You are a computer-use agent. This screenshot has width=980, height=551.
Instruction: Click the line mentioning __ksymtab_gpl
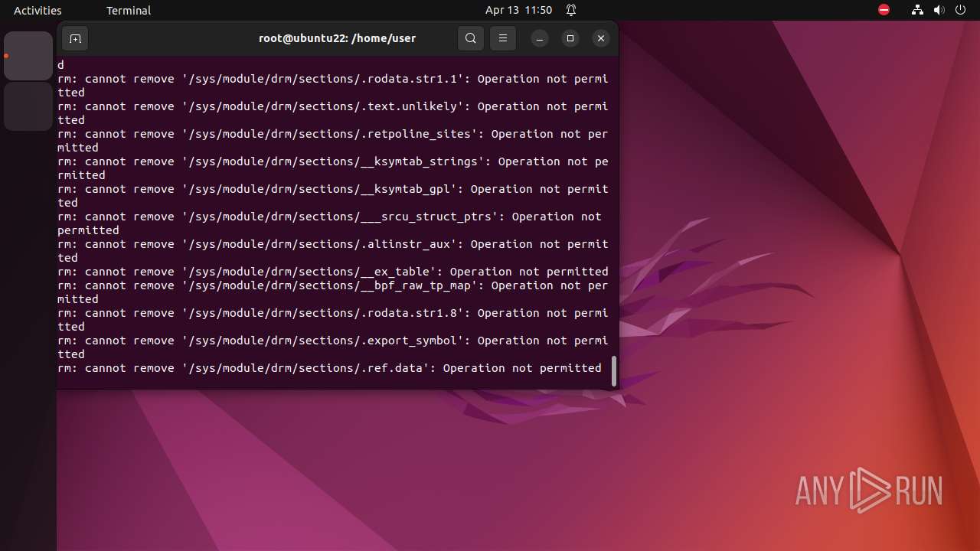pyautogui.click(x=333, y=196)
